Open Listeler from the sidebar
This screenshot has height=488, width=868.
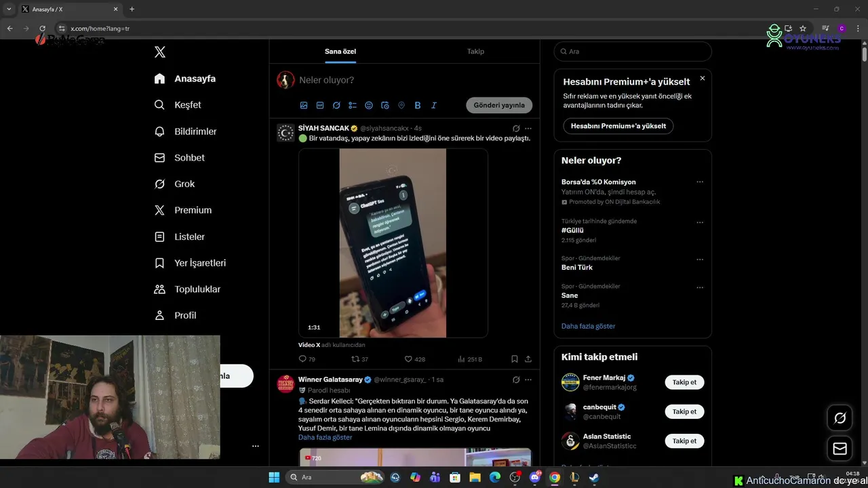(x=179, y=237)
